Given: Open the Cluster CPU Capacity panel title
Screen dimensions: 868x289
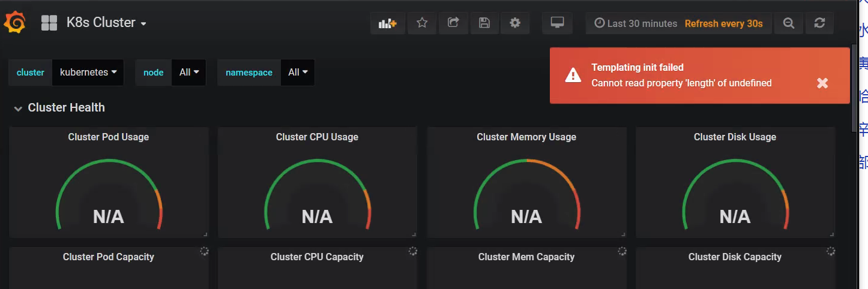Looking at the screenshot, I should 317,257.
